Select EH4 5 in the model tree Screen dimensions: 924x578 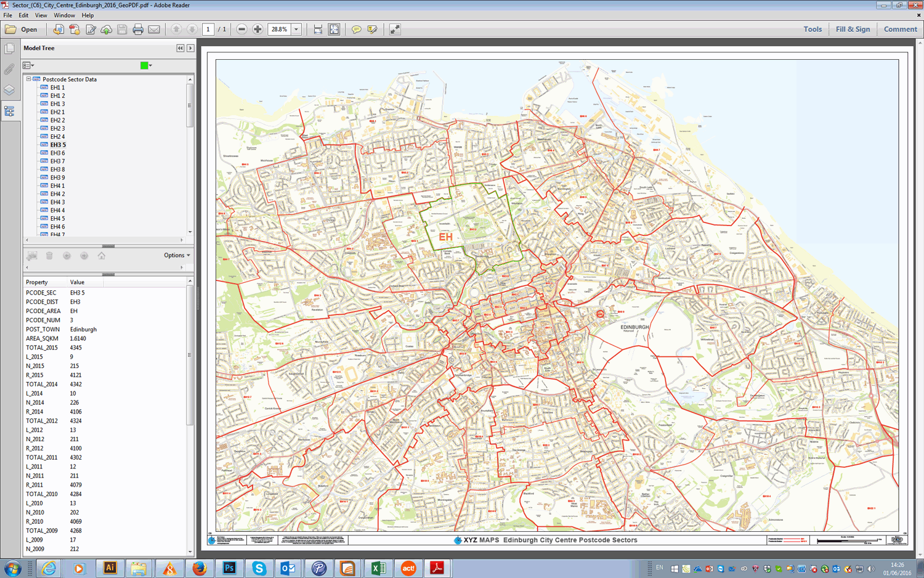(x=57, y=218)
